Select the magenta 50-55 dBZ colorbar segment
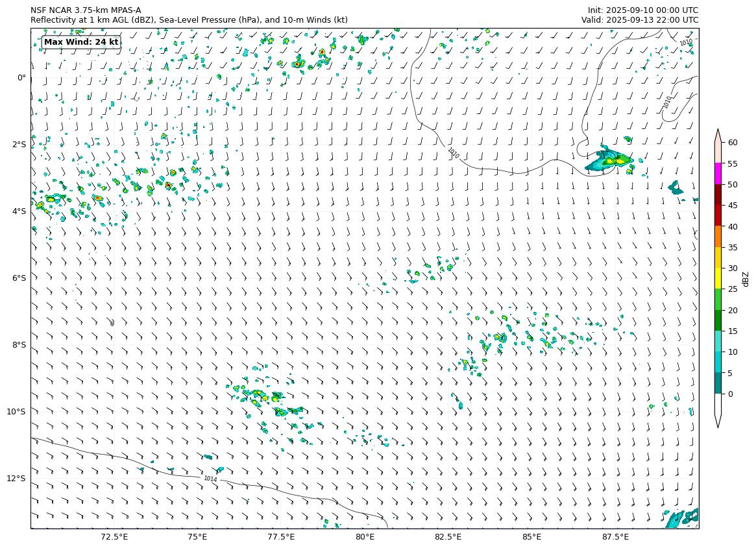The height and width of the screenshot is (548, 756). (x=718, y=174)
